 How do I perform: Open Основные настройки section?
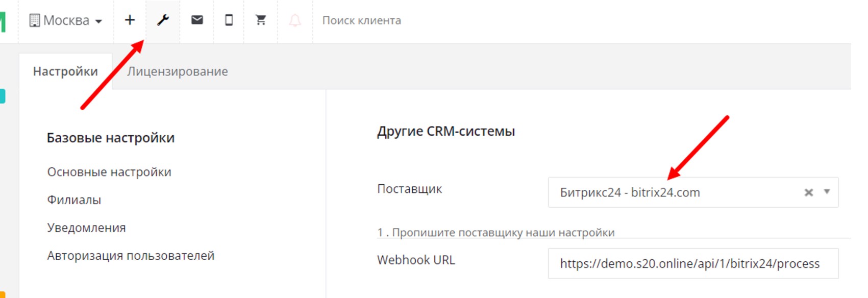(109, 172)
